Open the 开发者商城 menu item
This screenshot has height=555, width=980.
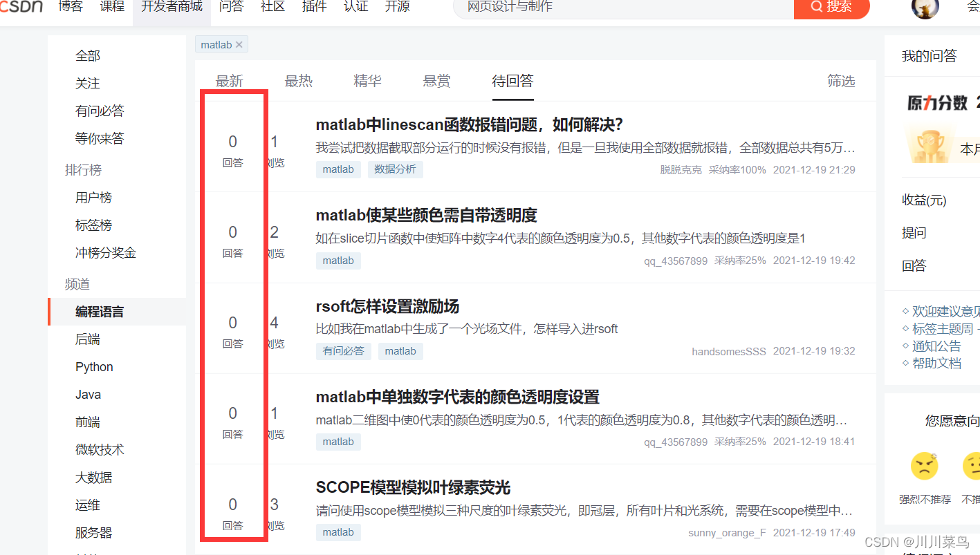point(171,6)
